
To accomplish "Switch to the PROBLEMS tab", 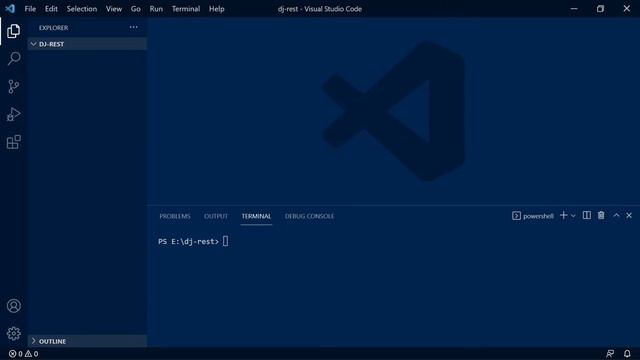I will point(175,216).
